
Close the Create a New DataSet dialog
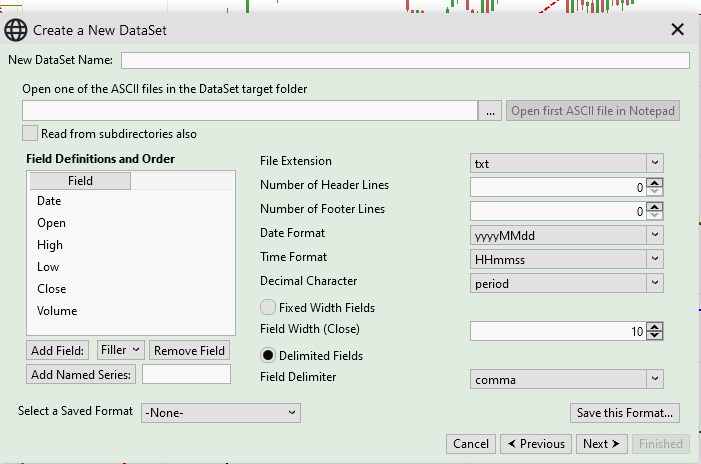pos(677,30)
